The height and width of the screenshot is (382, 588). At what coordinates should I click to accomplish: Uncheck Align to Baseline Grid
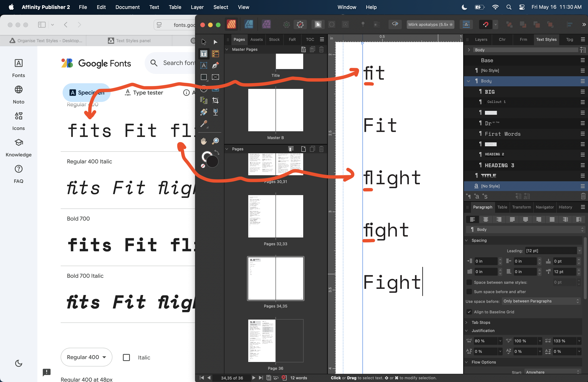point(469,312)
